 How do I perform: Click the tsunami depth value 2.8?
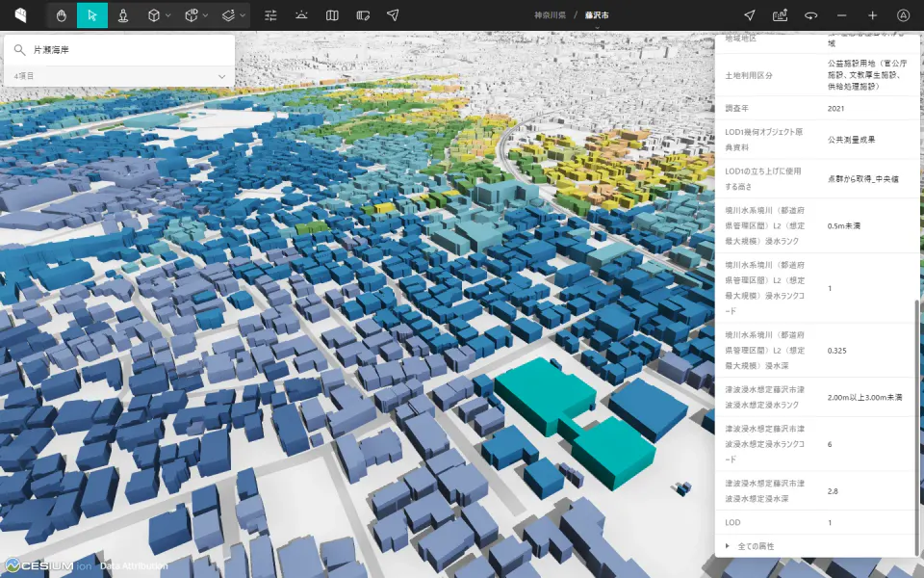coord(832,490)
